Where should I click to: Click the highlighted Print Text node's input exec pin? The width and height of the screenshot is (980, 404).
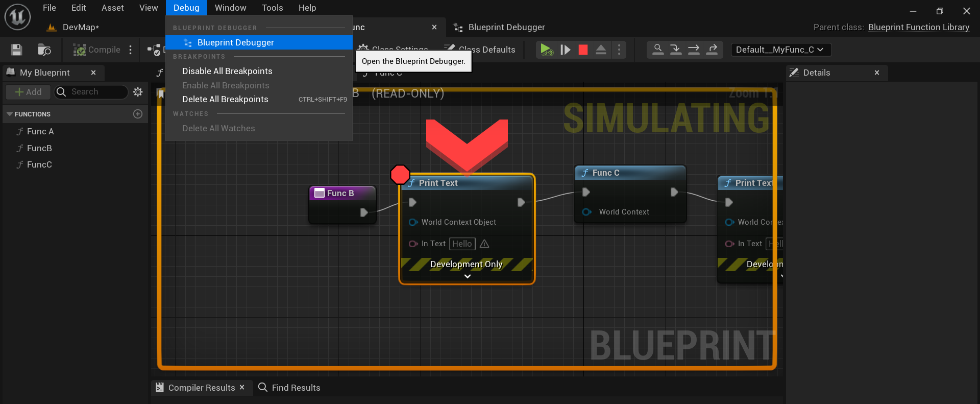[412, 202]
